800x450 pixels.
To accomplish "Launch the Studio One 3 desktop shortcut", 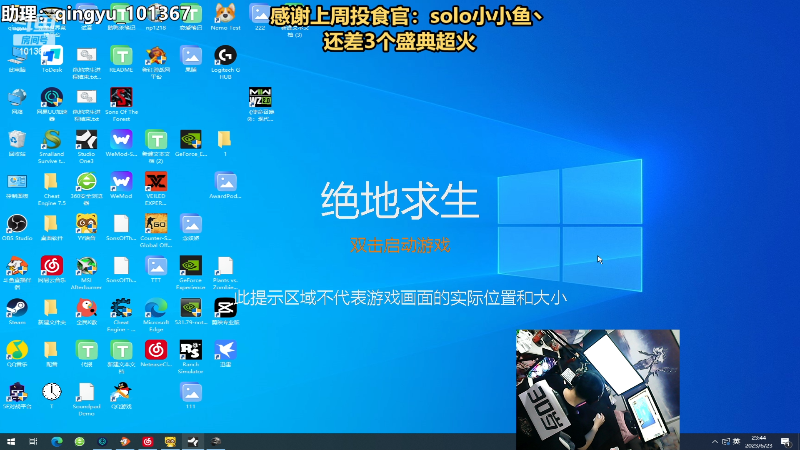I will point(86,146).
